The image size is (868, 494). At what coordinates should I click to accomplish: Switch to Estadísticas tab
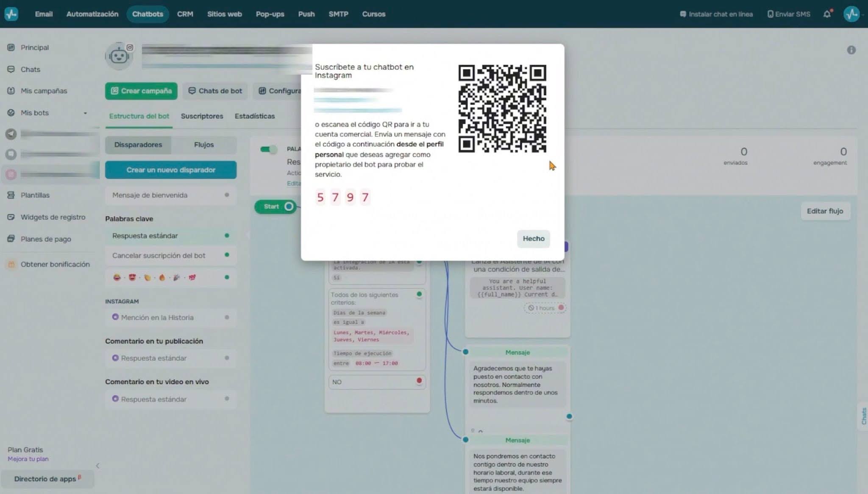[x=255, y=116]
